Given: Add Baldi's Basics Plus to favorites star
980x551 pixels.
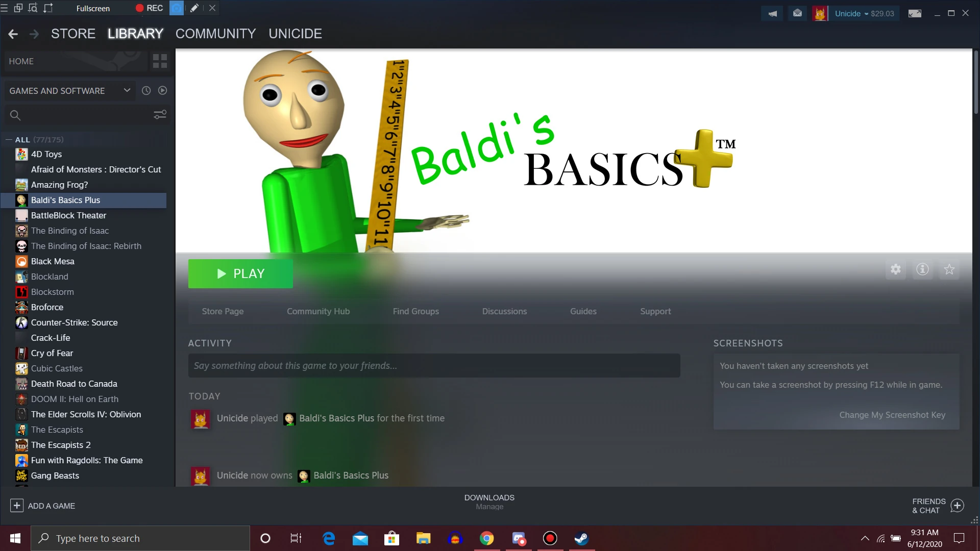Looking at the screenshot, I should (949, 269).
